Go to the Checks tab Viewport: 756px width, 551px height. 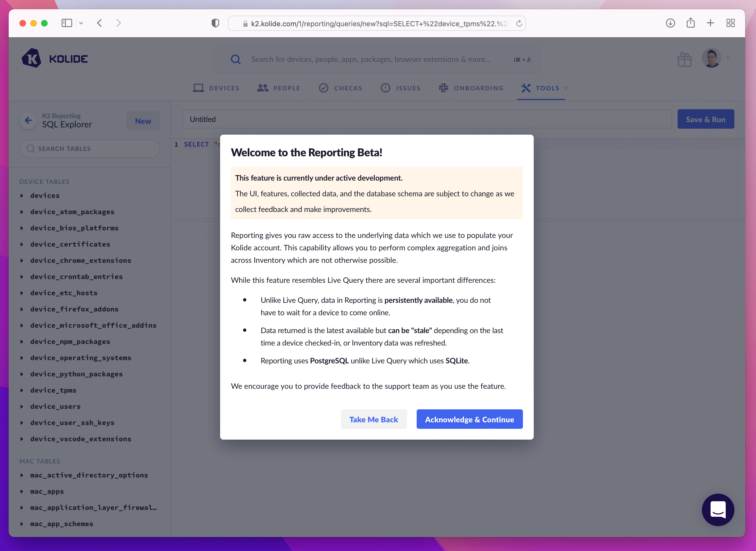pos(341,88)
